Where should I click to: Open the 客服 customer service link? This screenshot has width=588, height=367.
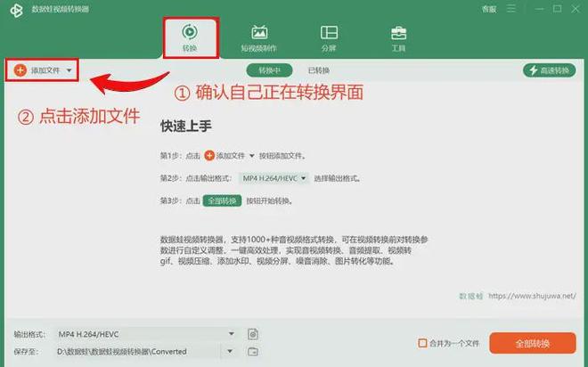point(489,9)
